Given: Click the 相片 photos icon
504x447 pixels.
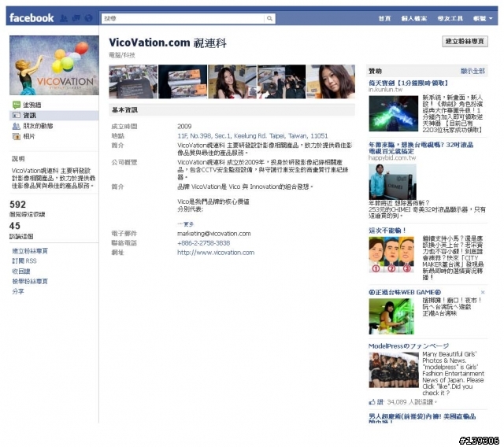Looking at the screenshot, I should (17, 136).
